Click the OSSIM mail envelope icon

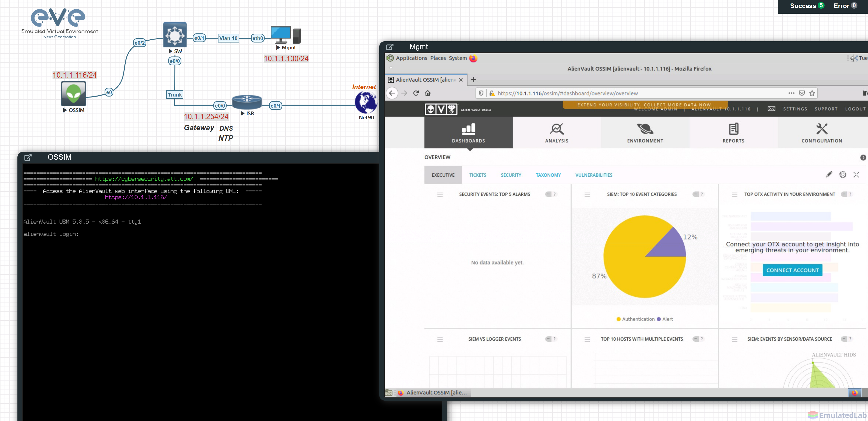point(771,109)
